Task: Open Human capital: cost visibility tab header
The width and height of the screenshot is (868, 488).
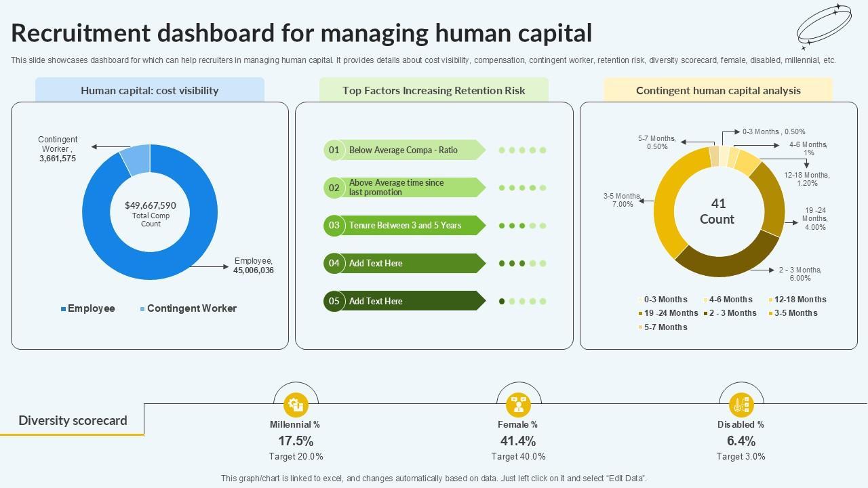Action: (150, 90)
